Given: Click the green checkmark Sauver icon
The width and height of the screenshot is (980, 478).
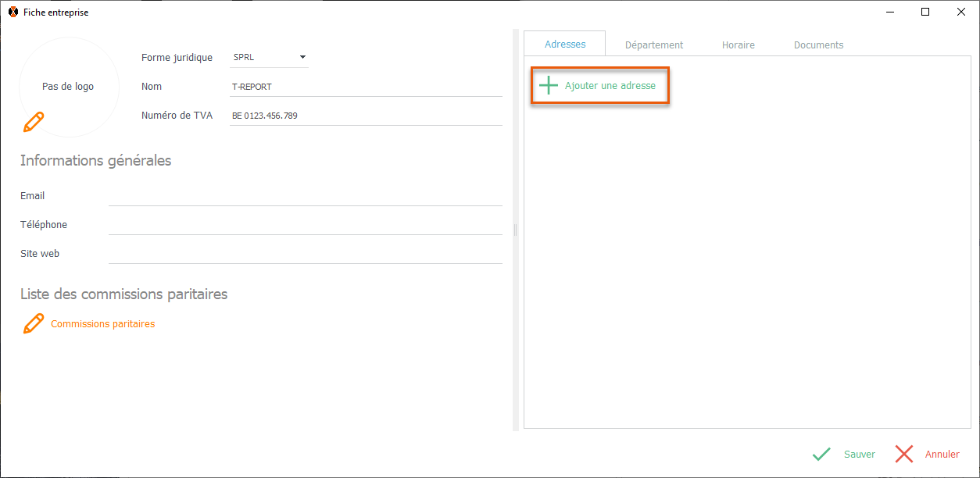Looking at the screenshot, I should (821, 454).
